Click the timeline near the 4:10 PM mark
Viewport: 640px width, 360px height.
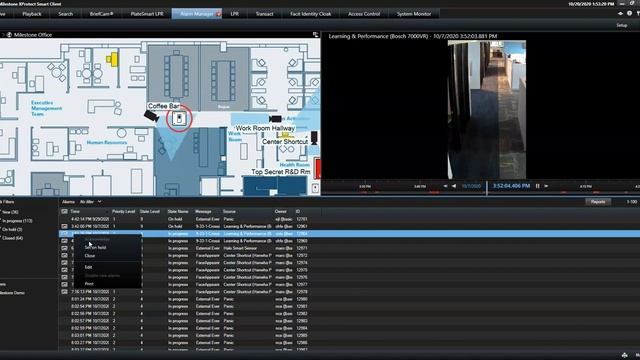(586, 187)
